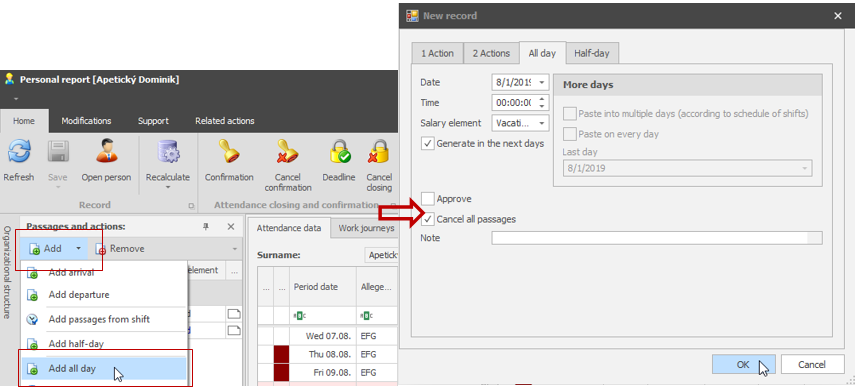Confirm the new record with OK

point(743,365)
